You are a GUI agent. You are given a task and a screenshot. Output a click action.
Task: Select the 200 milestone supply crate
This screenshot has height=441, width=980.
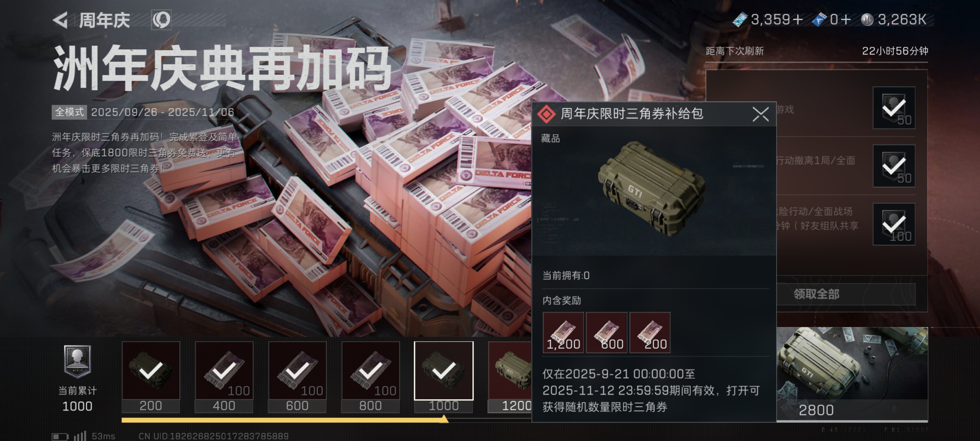(x=150, y=377)
